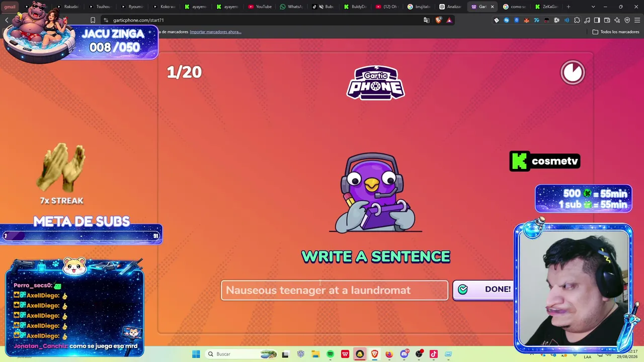The height and width of the screenshot is (362, 644).
Task: Open the translate page icon
Action: (x=427, y=20)
